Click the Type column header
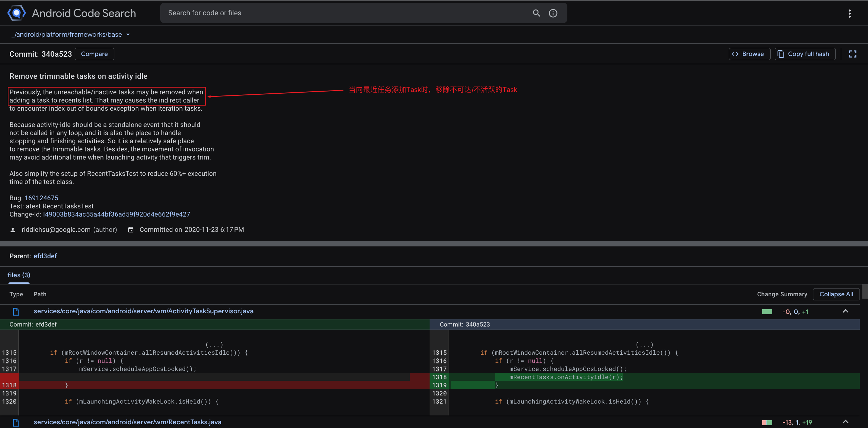 coord(16,294)
